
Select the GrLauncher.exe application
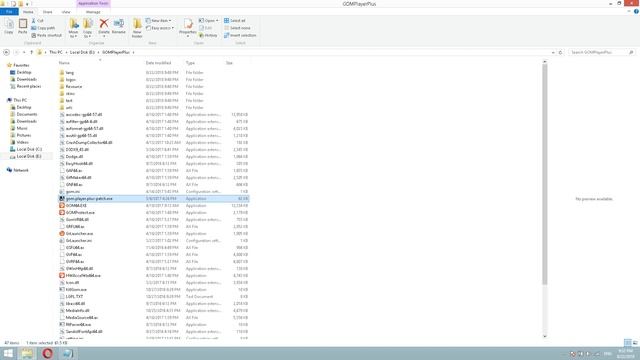pyautogui.click(x=80, y=233)
